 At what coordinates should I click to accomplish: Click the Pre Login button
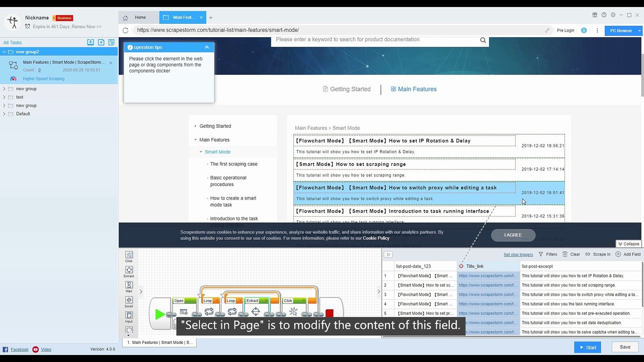tap(566, 31)
